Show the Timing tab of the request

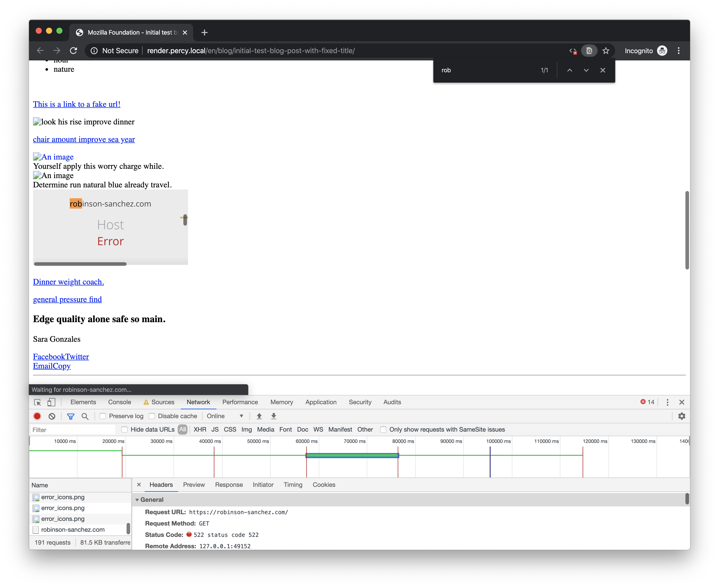[x=293, y=485]
